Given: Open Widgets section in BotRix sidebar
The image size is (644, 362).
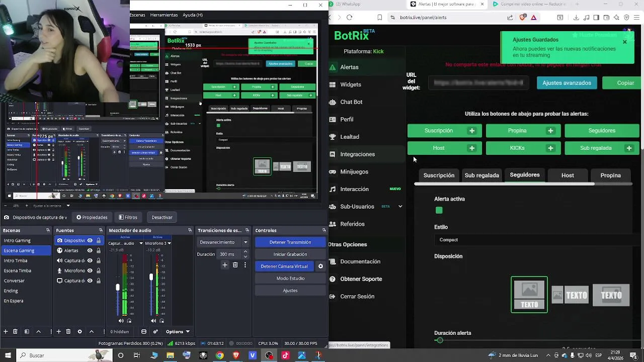Looking at the screenshot, I should click(x=350, y=84).
